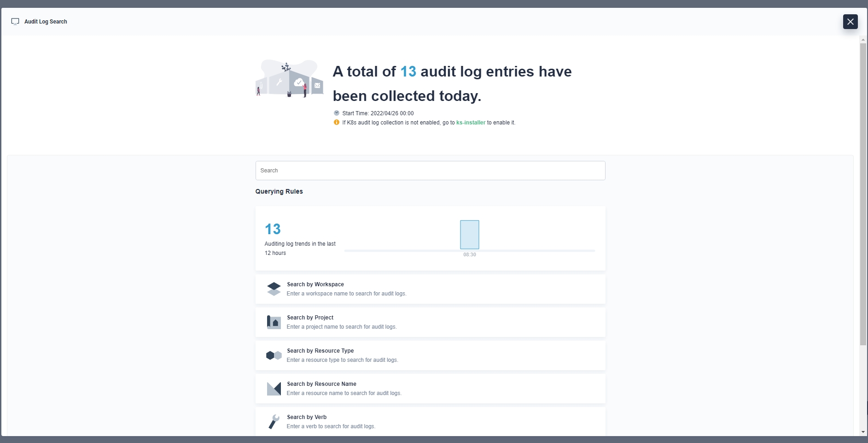Screen dimensions: 868x443
Task: Pick the Search by Verb option
Action: [430, 421]
